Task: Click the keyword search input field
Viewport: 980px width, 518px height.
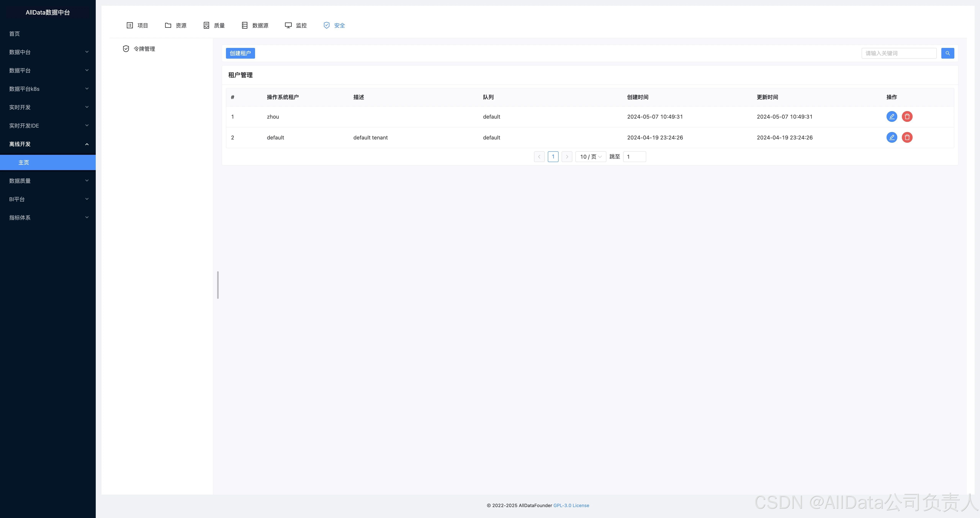Action: [899, 53]
